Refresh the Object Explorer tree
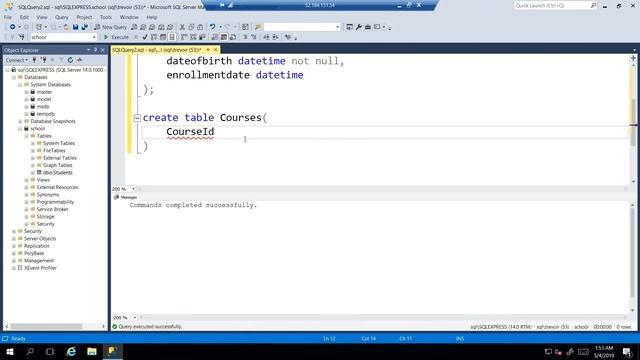640x360 pixels. pos(70,60)
